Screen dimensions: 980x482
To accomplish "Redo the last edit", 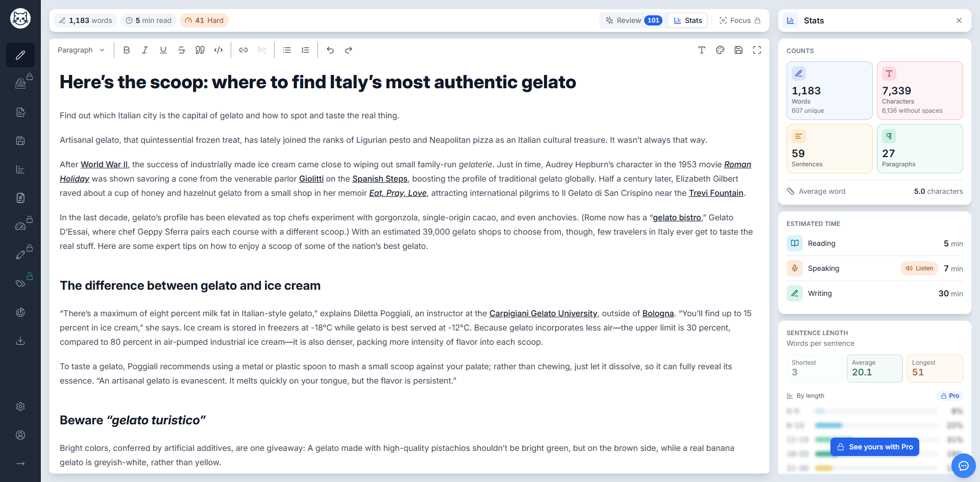I will [349, 50].
